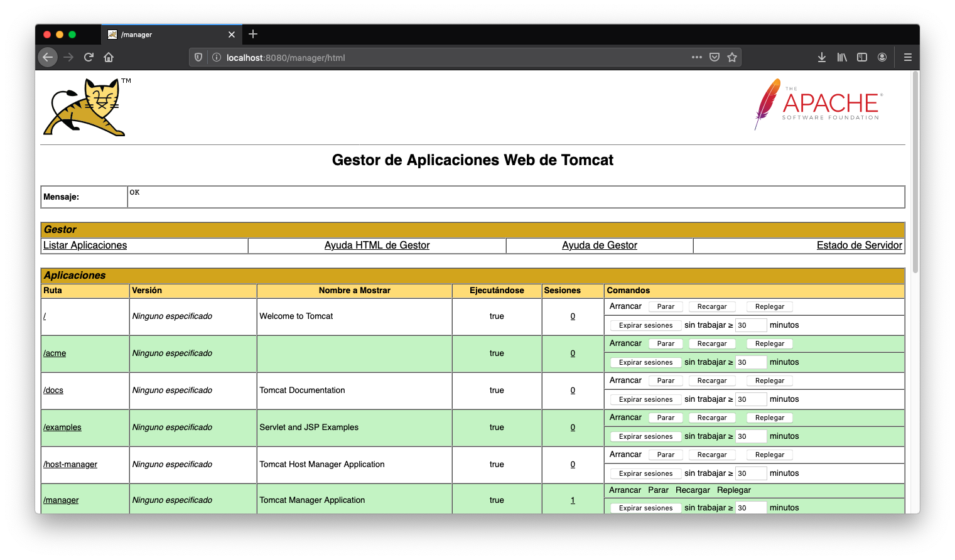
Task: View sessions count for /examples
Action: point(573,428)
